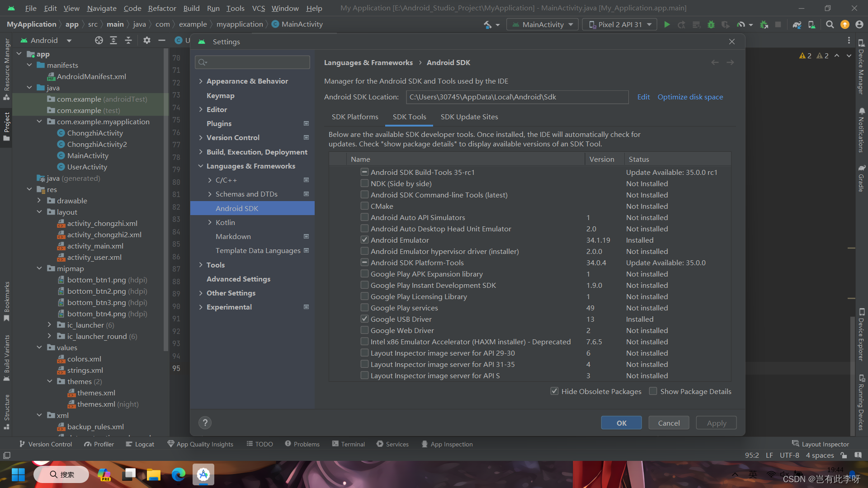
Task: Click the Settings help question mark
Action: click(205, 423)
